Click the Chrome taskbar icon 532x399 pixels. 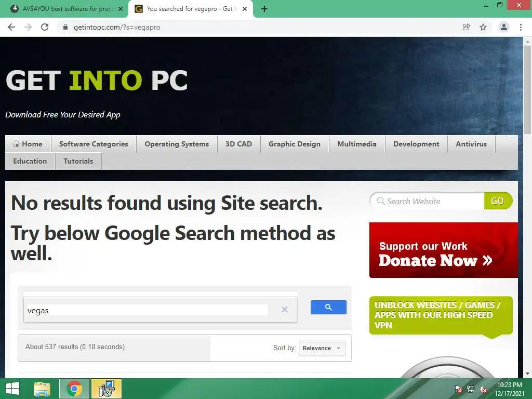pos(74,389)
